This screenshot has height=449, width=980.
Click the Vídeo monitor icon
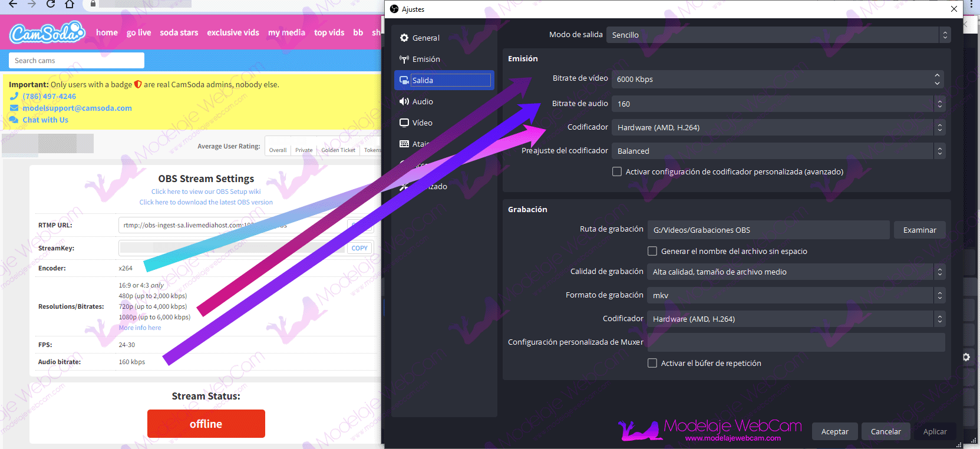[x=404, y=123]
